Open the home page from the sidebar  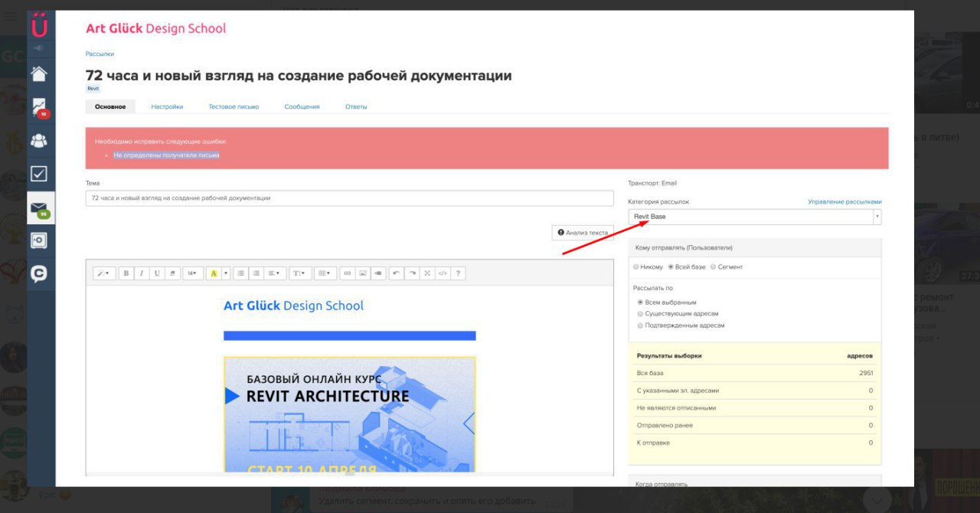point(39,74)
